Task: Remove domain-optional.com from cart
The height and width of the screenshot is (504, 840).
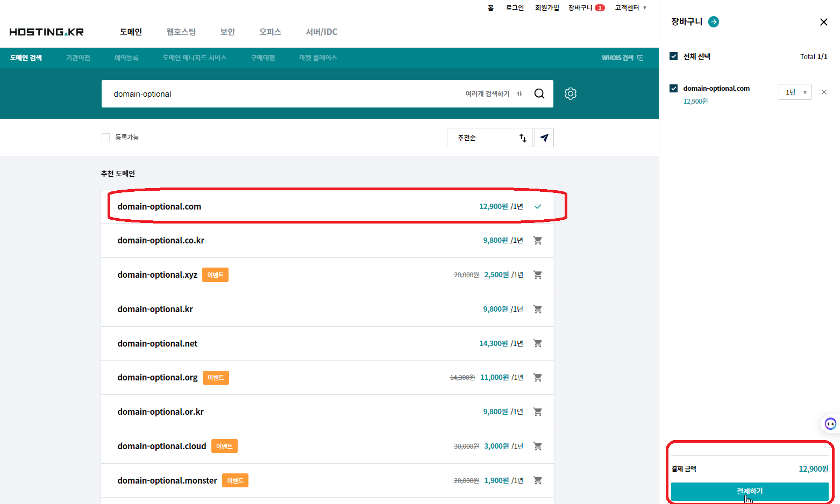Action: tap(824, 92)
